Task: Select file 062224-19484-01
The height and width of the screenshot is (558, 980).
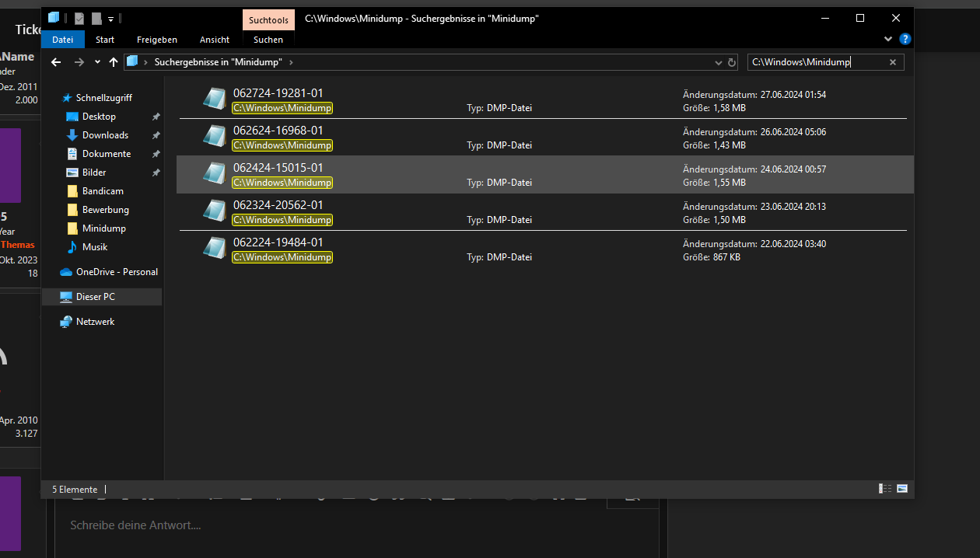Action: 544,249
